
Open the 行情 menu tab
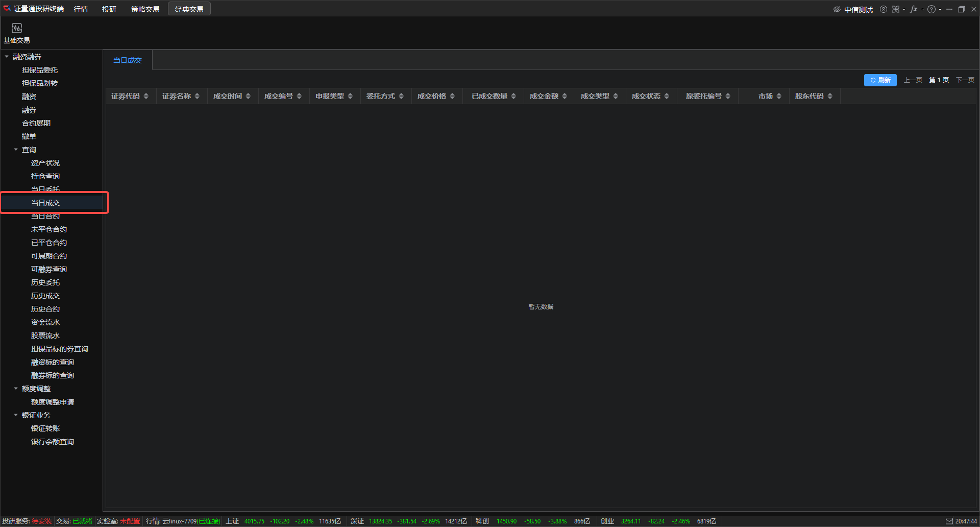click(x=81, y=9)
